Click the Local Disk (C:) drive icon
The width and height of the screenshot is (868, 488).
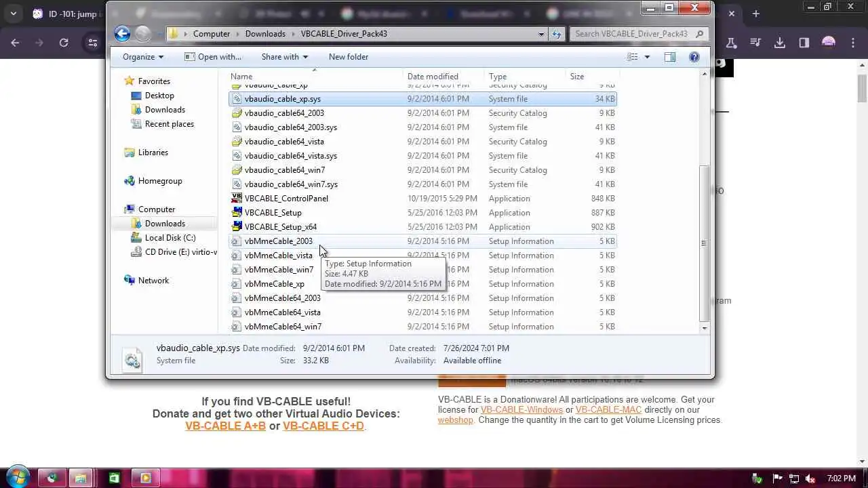click(136, 237)
